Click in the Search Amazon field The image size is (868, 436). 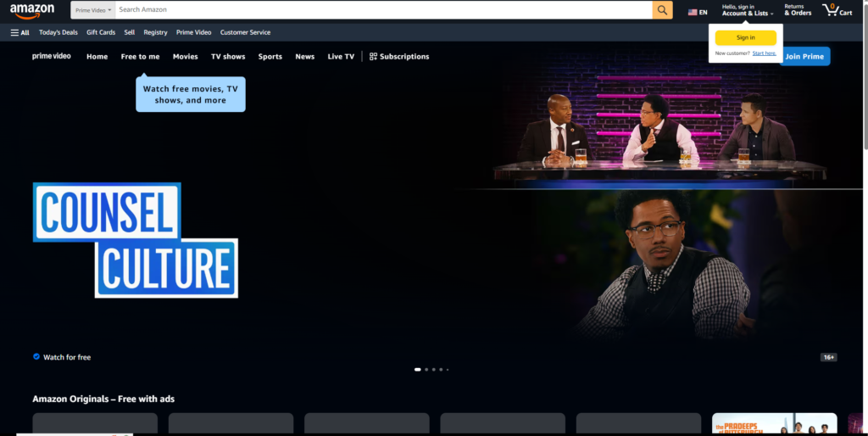point(384,10)
